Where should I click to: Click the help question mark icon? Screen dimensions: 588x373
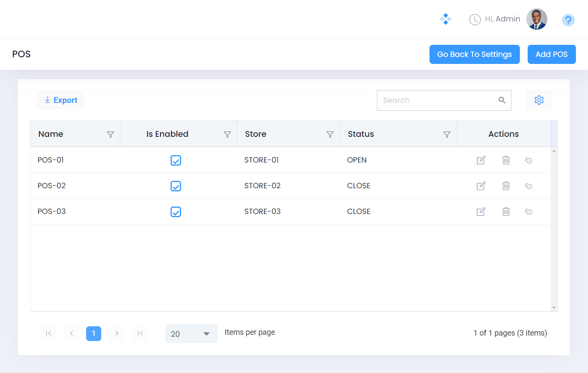coord(568,20)
